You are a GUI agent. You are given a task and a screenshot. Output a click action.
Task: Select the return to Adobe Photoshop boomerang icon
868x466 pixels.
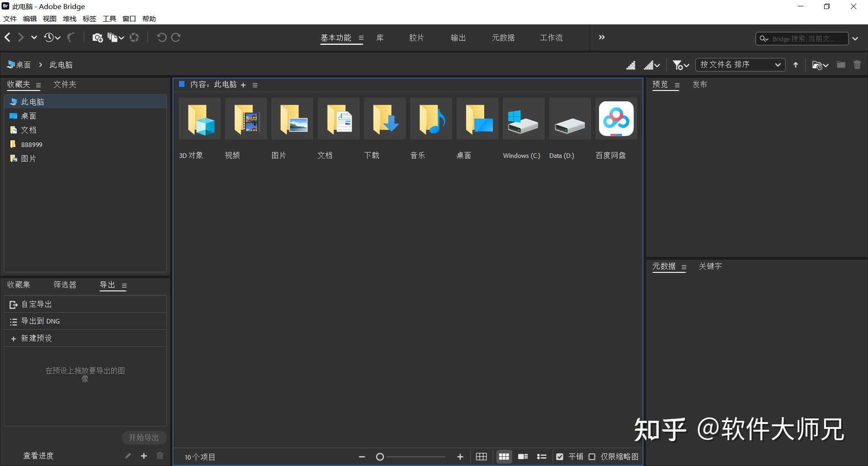[x=71, y=38]
